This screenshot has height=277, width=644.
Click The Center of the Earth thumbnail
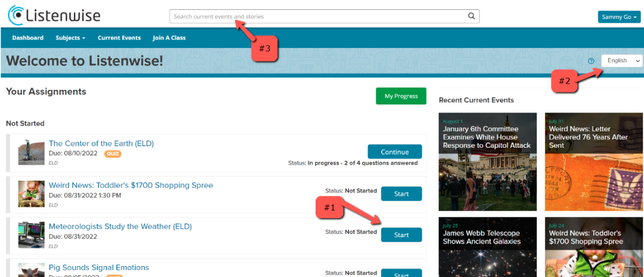(31, 152)
